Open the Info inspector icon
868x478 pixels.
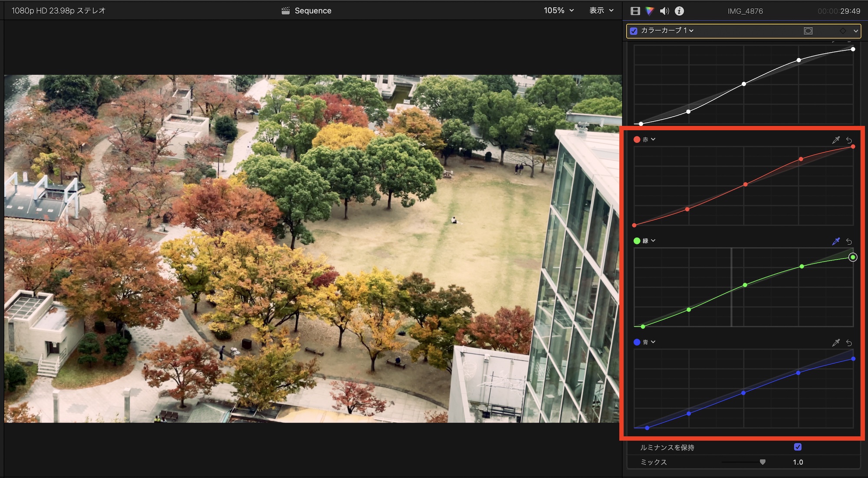(679, 11)
